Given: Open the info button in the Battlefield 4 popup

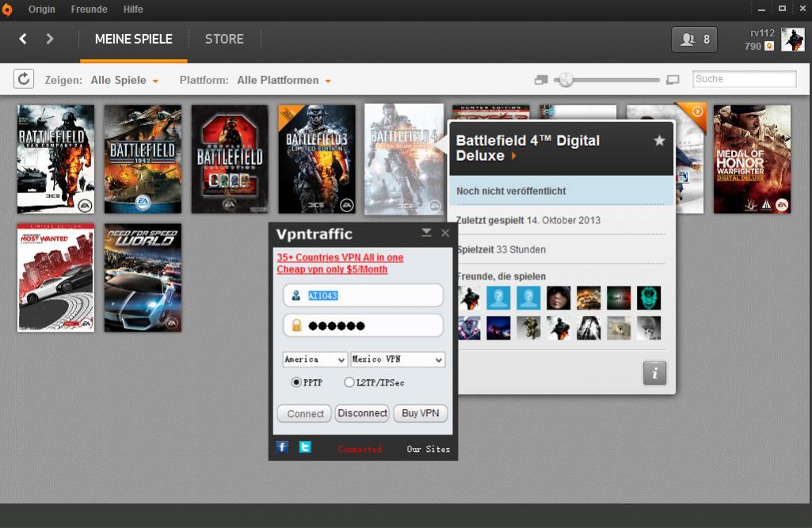Looking at the screenshot, I should coord(654,373).
